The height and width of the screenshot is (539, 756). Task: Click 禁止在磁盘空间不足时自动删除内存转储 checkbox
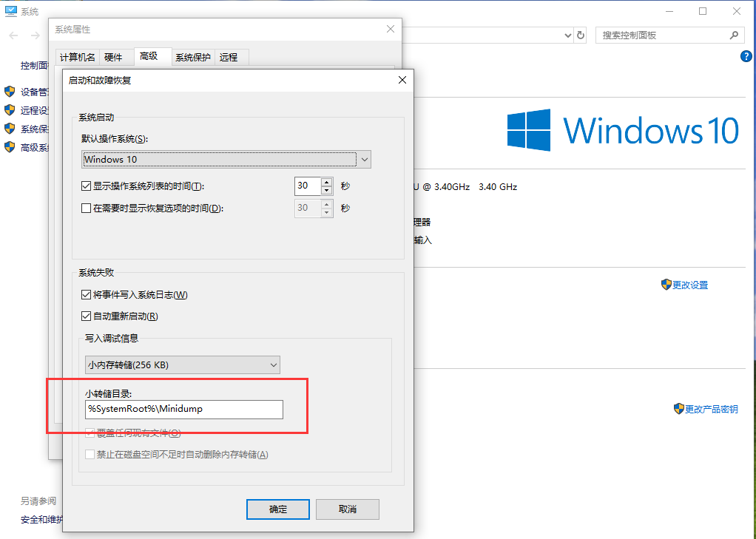(90, 454)
